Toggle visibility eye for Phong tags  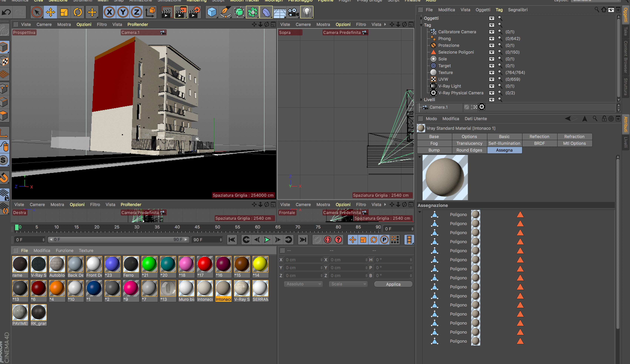[x=492, y=39]
